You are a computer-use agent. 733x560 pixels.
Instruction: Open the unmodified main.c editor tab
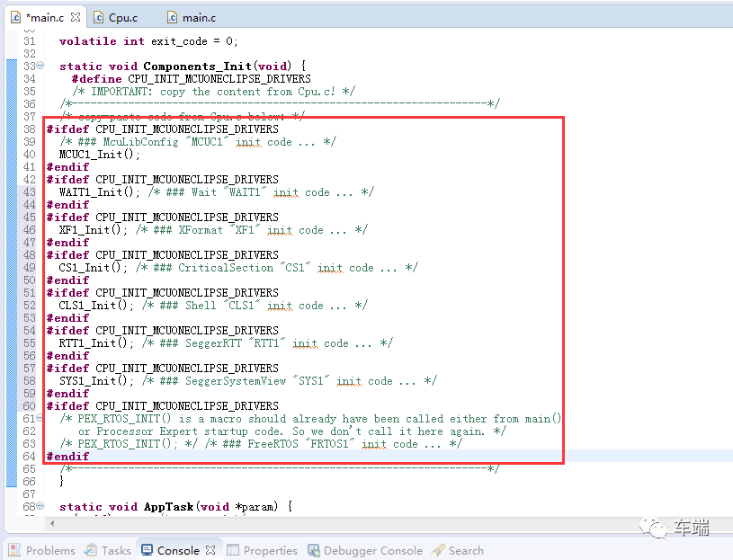[199, 16]
